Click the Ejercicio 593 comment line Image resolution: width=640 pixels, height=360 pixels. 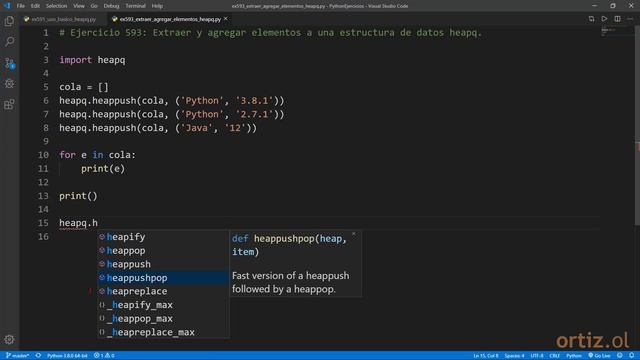coord(271,33)
